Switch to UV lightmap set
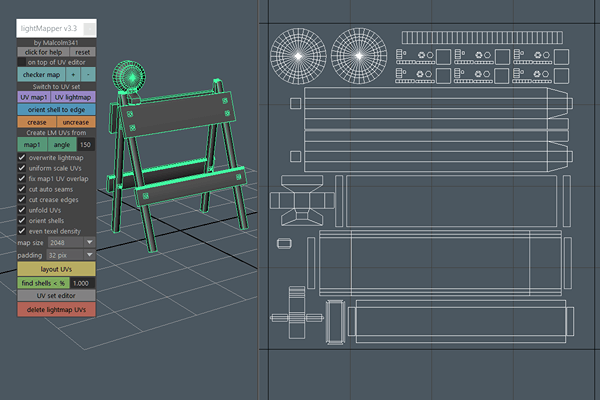 76,97
